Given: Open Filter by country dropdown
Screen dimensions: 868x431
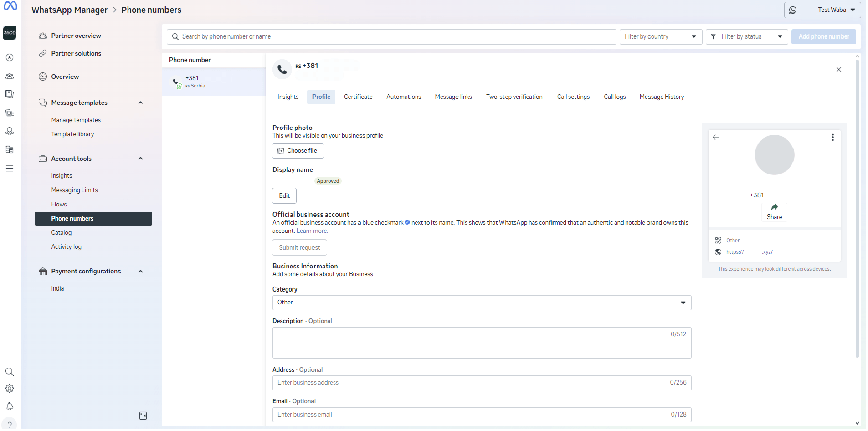Looking at the screenshot, I should (661, 36).
